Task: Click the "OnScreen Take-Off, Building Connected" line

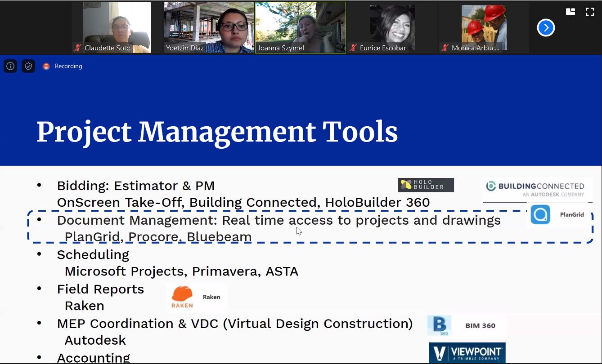Action: click(243, 202)
